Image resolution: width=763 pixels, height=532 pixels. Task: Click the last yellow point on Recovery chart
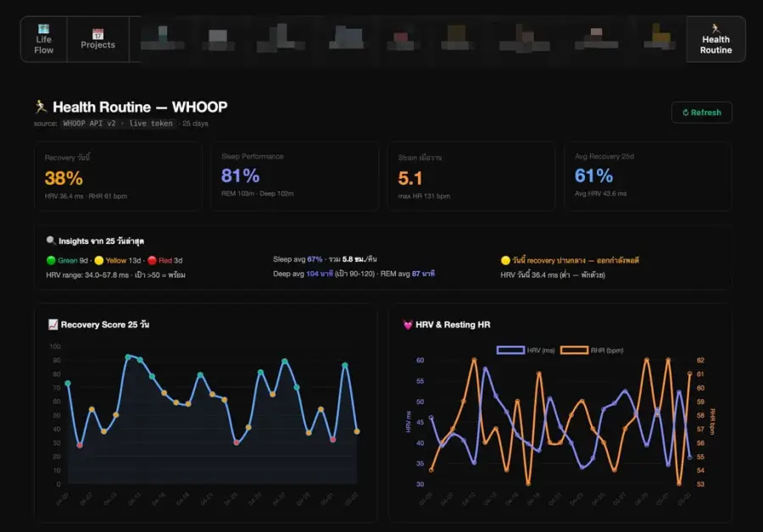click(357, 431)
